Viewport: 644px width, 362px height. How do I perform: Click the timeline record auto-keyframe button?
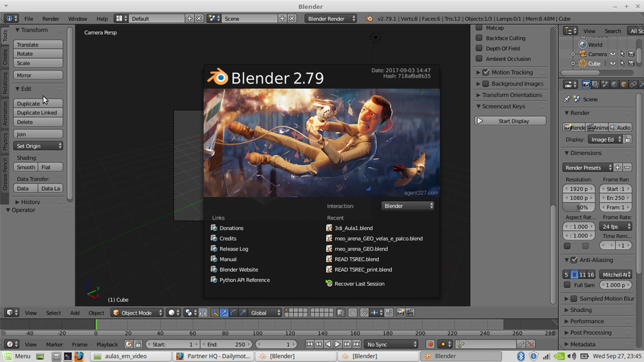pyautogui.click(x=430, y=344)
